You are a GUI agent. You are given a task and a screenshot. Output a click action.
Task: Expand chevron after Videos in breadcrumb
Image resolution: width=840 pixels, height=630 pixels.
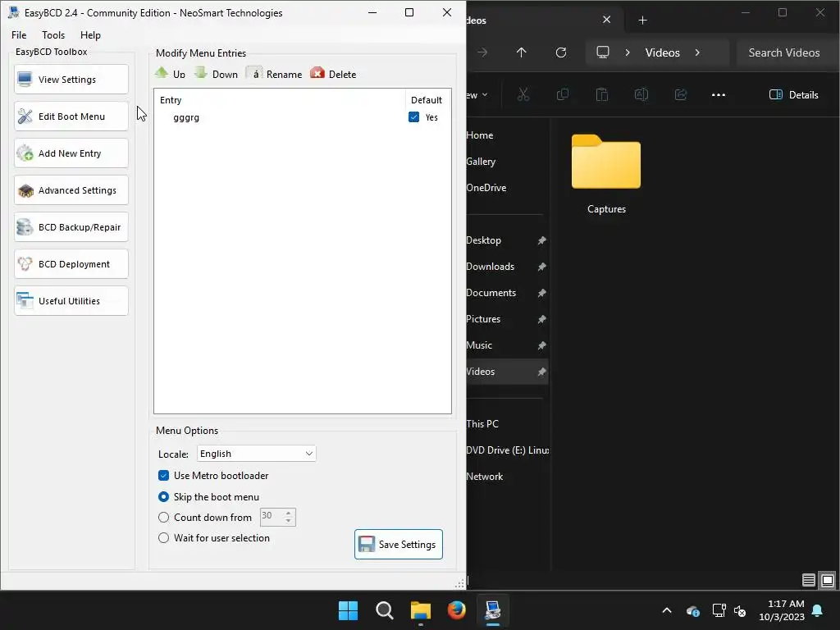pyautogui.click(x=697, y=52)
